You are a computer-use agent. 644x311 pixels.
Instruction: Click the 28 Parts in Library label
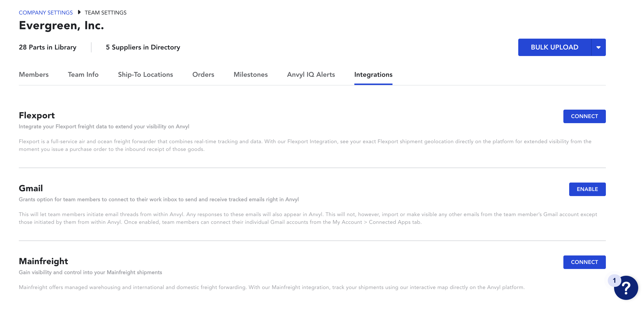click(48, 47)
